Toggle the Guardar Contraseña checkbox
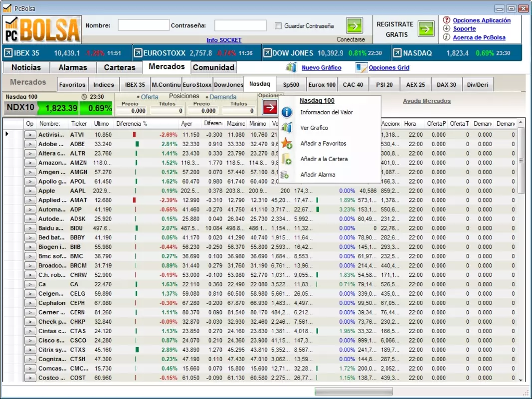This screenshot has width=532, height=399. point(278,26)
